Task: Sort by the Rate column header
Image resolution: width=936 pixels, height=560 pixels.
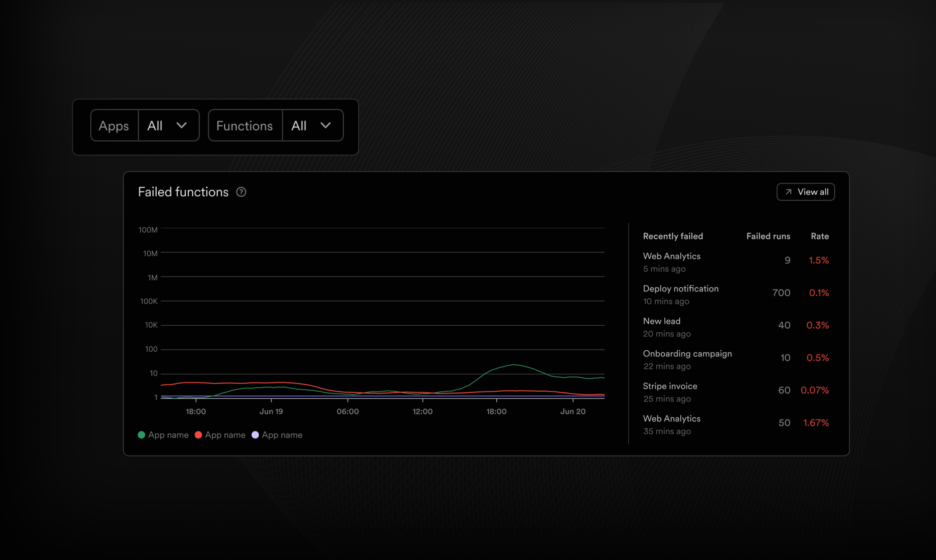Action: click(x=820, y=236)
